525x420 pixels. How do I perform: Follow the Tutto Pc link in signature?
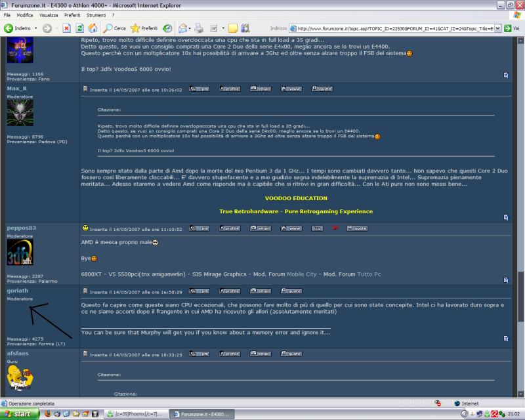(x=369, y=274)
